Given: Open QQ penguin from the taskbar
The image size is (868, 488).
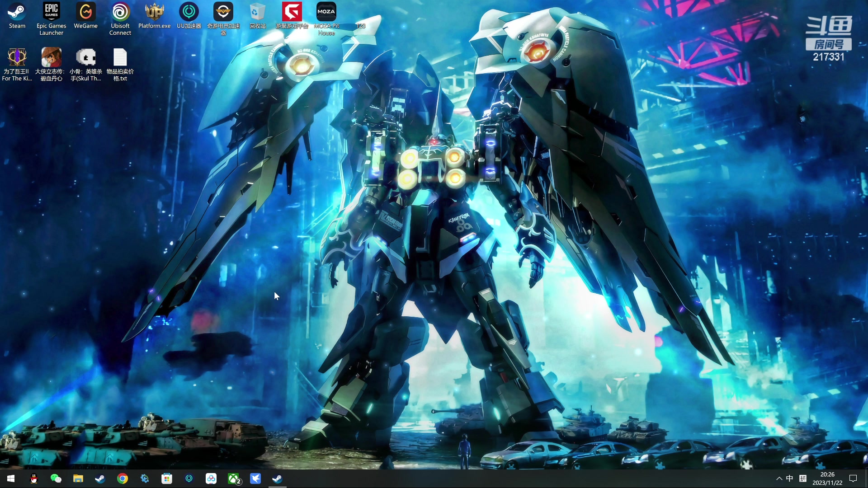Looking at the screenshot, I should (34, 479).
